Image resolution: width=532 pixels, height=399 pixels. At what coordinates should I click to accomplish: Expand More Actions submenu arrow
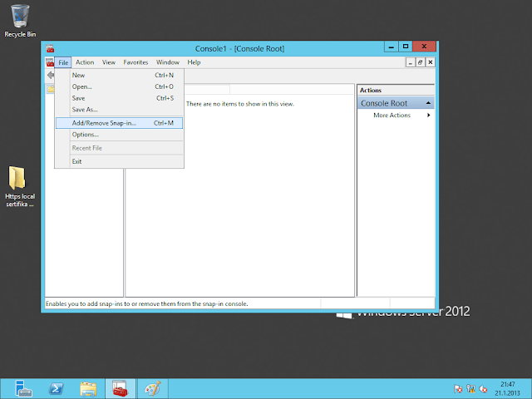pyautogui.click(x=429, y=116)
